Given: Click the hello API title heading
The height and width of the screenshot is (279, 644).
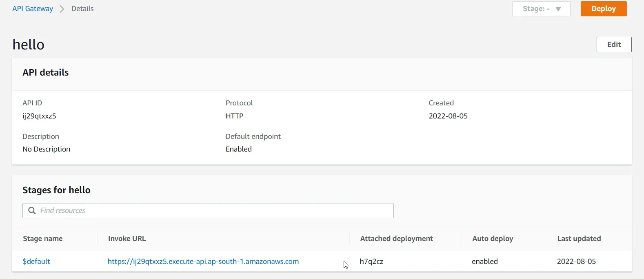Looking at the screenshot, I should (29, 44).
